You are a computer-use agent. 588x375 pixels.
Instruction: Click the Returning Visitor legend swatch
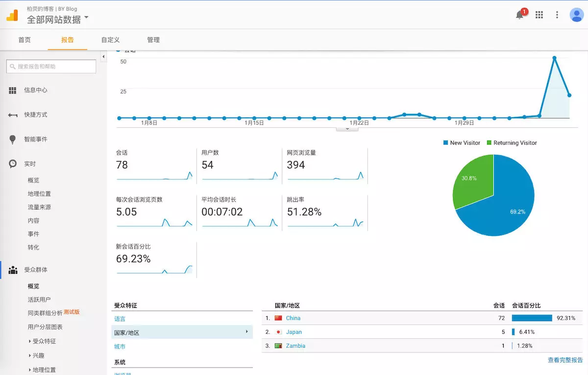tap(489, 143)
